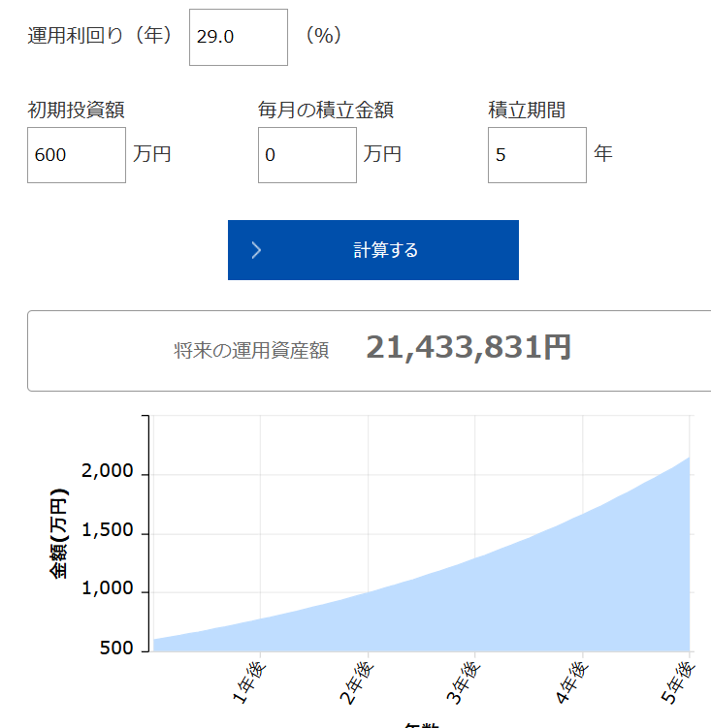Click the 4年後 x-axis label

(571, 682)
